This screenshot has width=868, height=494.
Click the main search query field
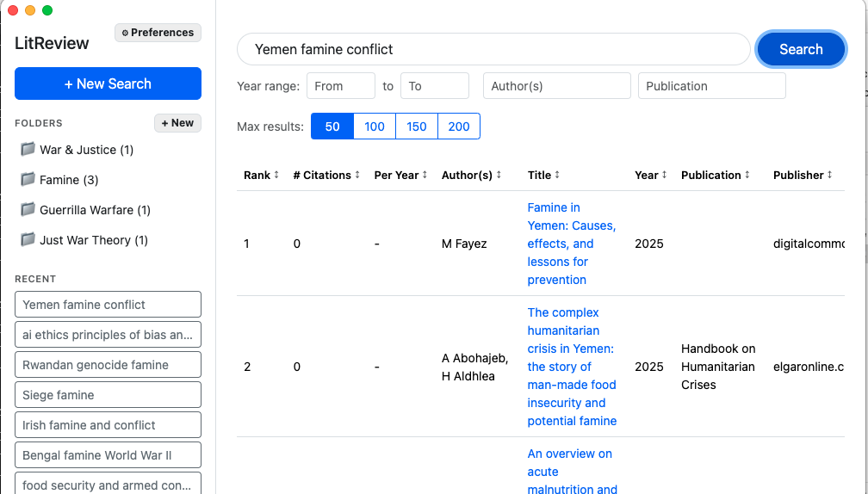click(493, 49)
